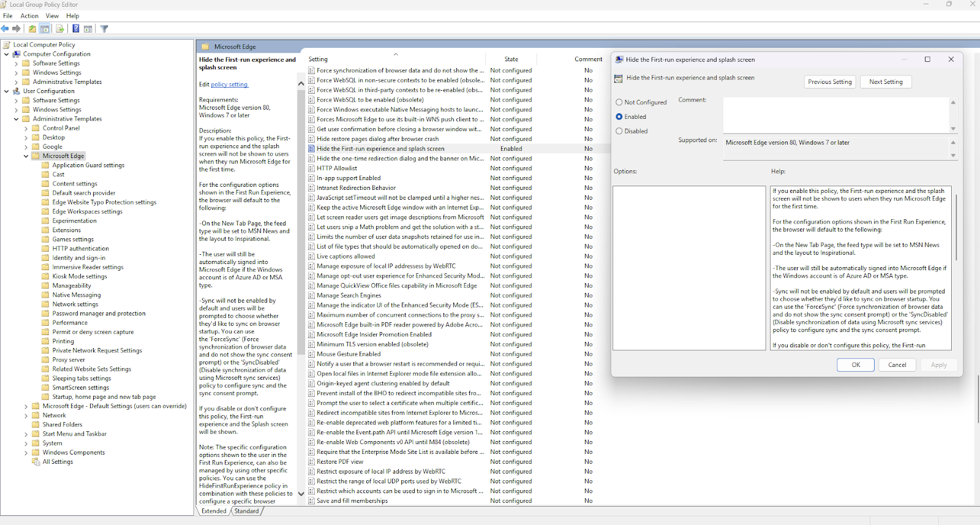
Task: Click folder icon beside Cast
Action: coord(46,175)
